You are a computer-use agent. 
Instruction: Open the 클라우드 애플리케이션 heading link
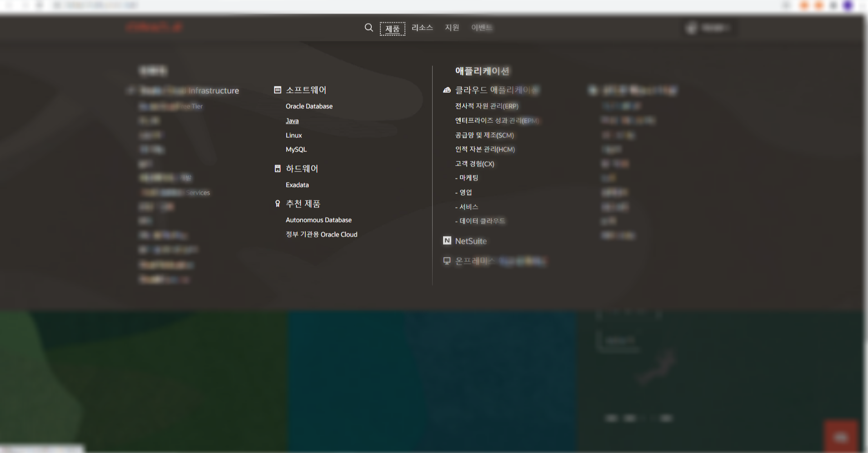497,90
